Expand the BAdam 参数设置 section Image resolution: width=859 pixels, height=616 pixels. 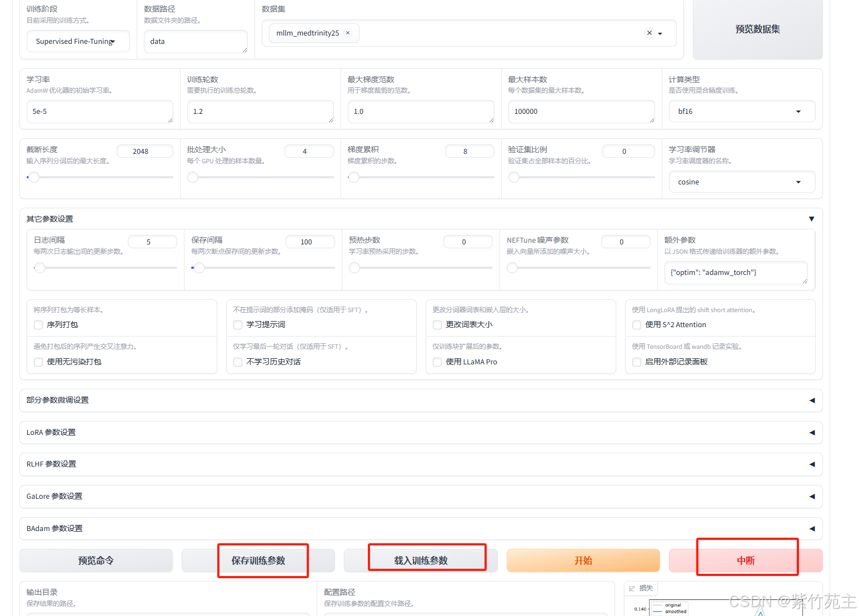click(421, 528)
